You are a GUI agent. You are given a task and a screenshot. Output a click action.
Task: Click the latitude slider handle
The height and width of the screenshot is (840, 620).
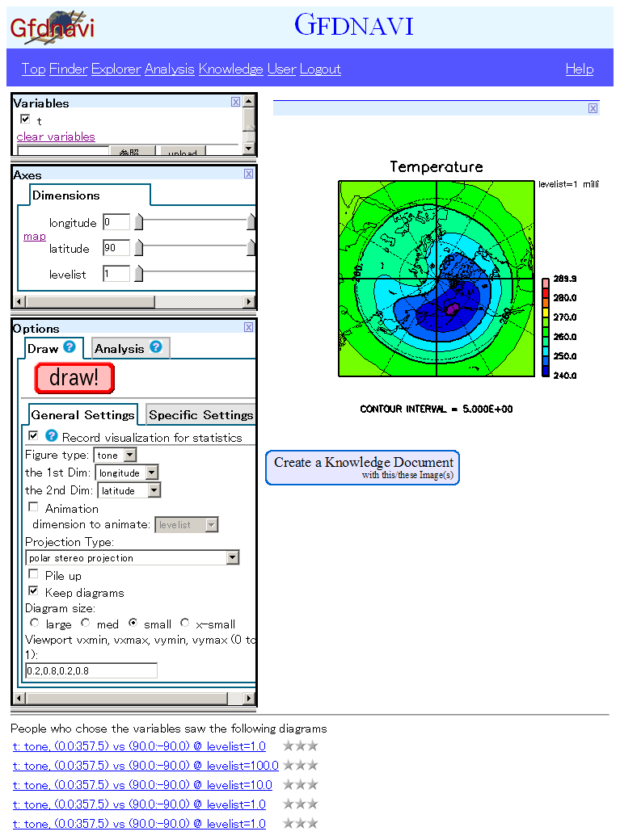click(139, 248)
